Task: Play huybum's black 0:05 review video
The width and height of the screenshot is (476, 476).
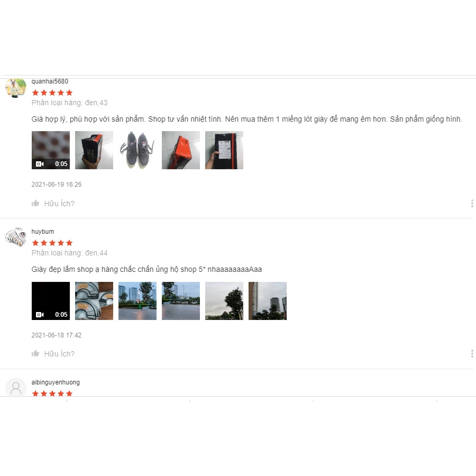Action: (x=51, y=301)
